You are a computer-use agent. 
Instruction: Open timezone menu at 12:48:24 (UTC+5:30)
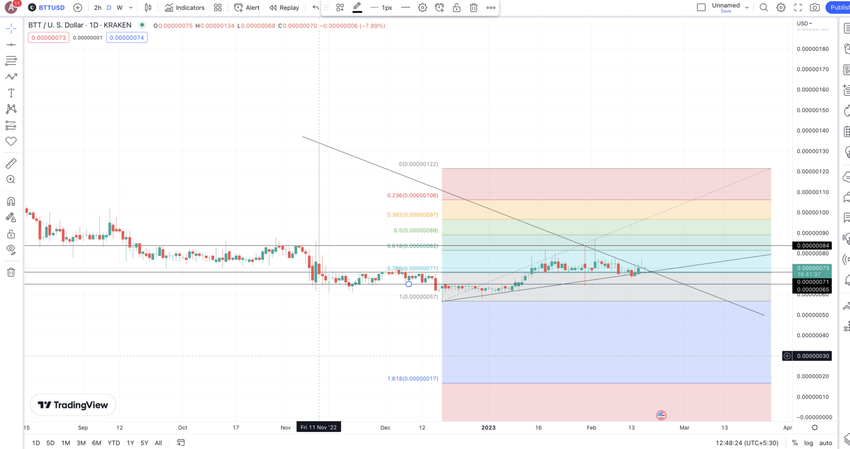pyautogui.click(x=746, y=443)
